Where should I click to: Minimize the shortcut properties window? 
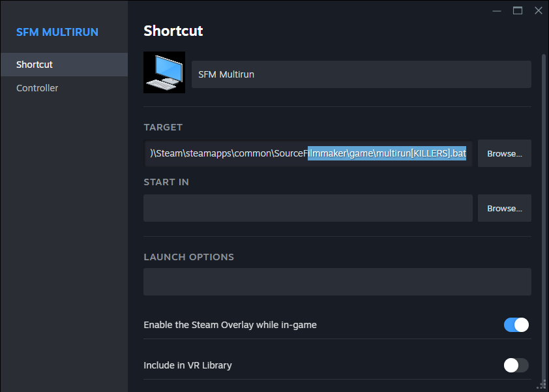point(497,10)
